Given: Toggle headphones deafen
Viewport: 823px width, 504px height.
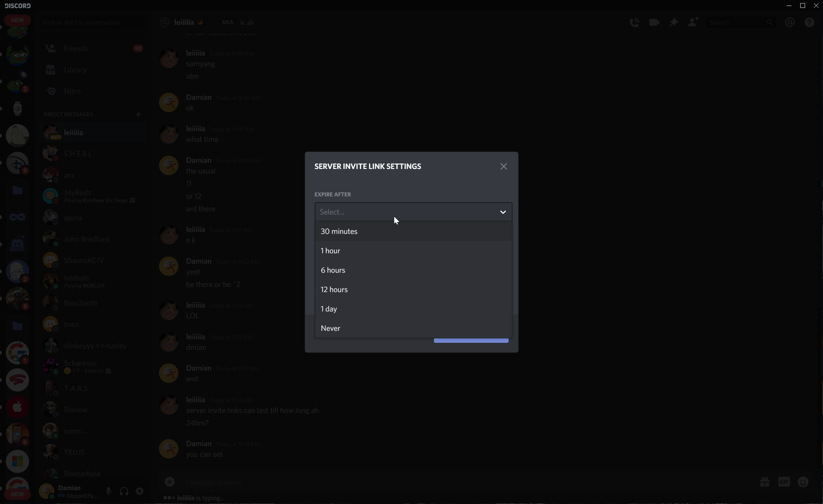Looking at the screenshot, I should (x=124, y=491).
